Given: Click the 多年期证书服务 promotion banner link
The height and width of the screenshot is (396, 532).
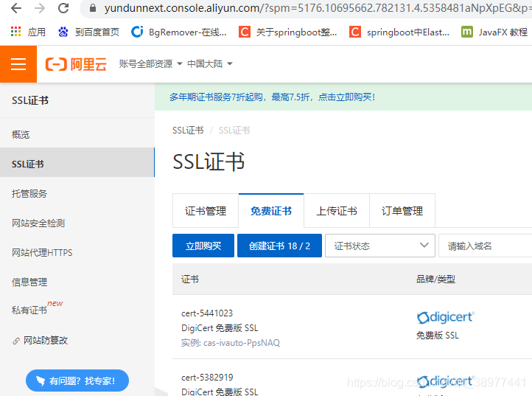Looking at the screenshot, I should [x=272, y=97].
